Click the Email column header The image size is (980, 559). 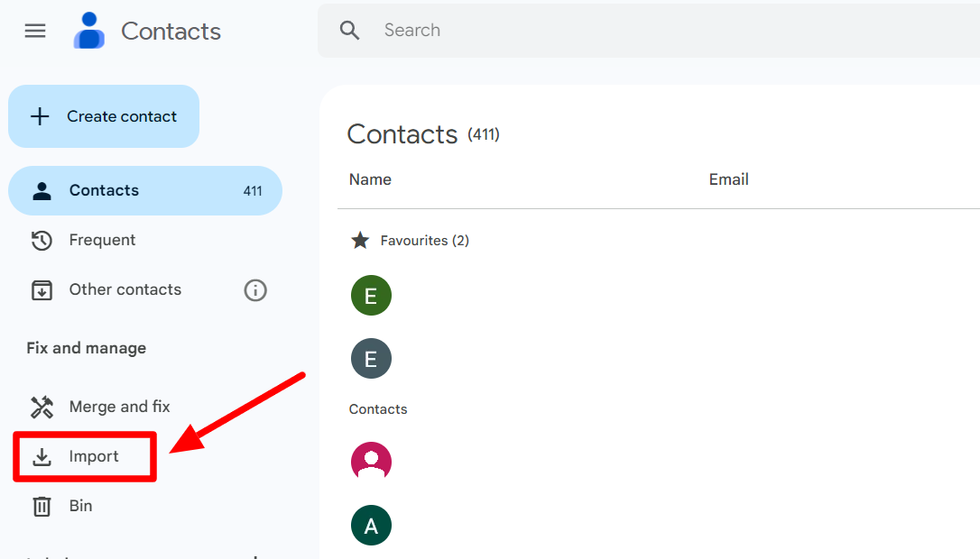tap(729, 179)
